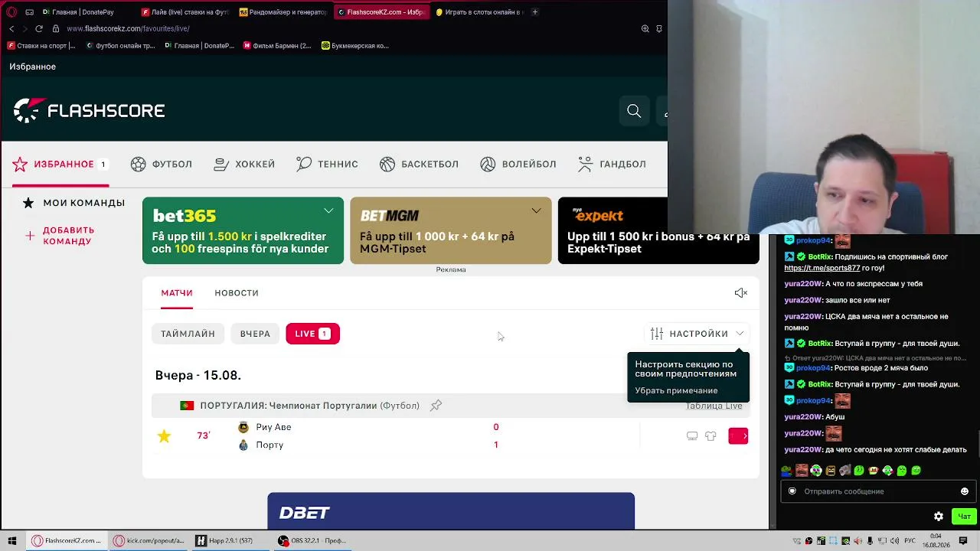This screenshot has width=980, height=551.
Task: Switch to kick.com popout taskbar window
Action: click(149, 541)
